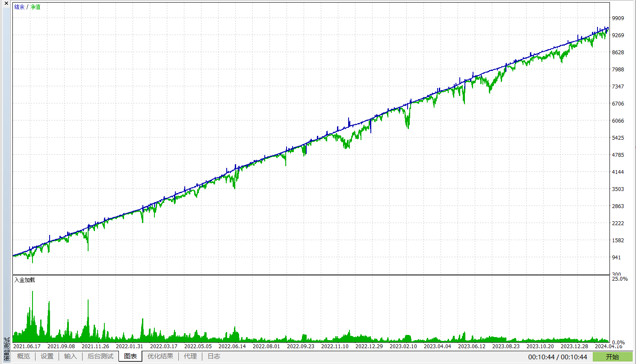Viewport: 636px width, 364px height.
Task: Click the 4785 axis value
Action: 618,155
